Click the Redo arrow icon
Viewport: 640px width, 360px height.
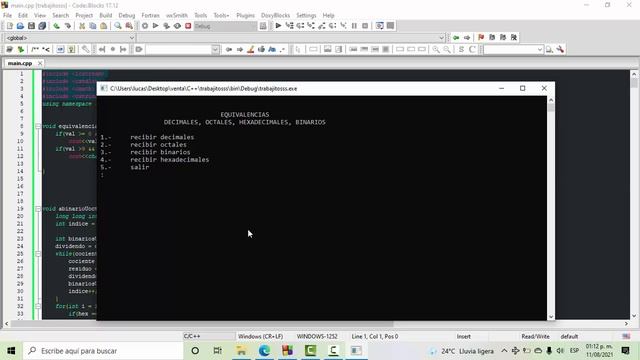click(68, 26)
